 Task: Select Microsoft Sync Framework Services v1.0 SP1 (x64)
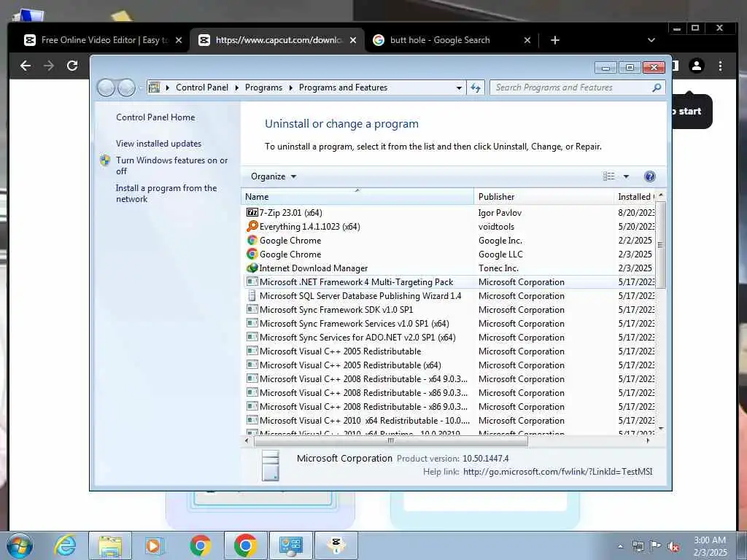click(354, 323)
